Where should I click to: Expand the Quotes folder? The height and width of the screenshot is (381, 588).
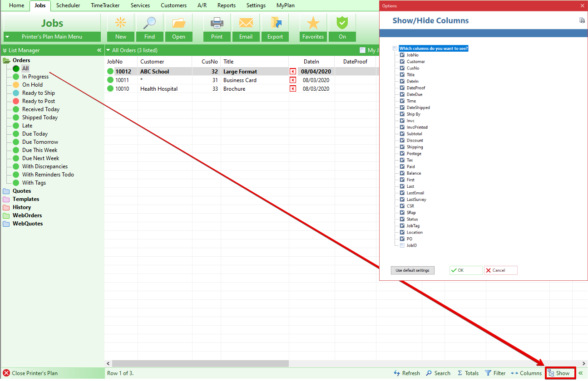(x=6, y=191)
